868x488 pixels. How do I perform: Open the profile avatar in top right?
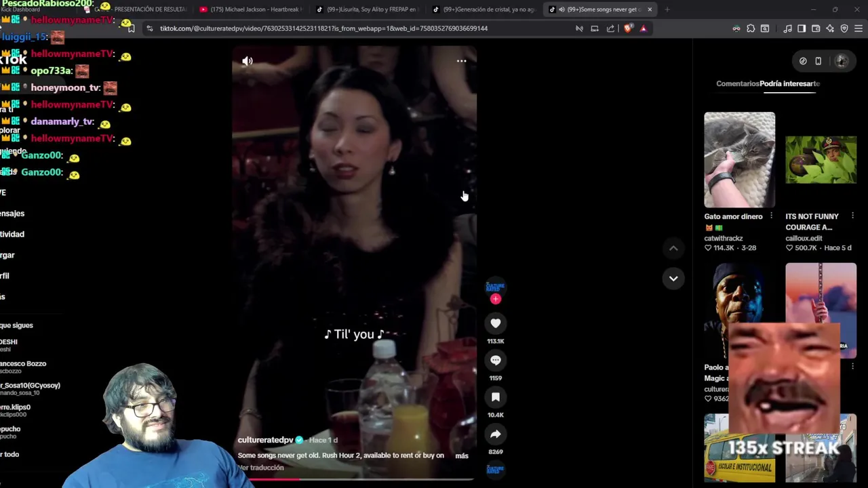(x=841, y=61)
